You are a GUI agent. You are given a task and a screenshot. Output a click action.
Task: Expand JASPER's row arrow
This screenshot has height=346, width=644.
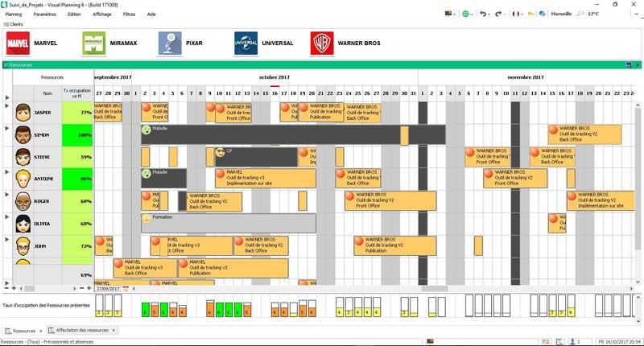click(7, 106)
